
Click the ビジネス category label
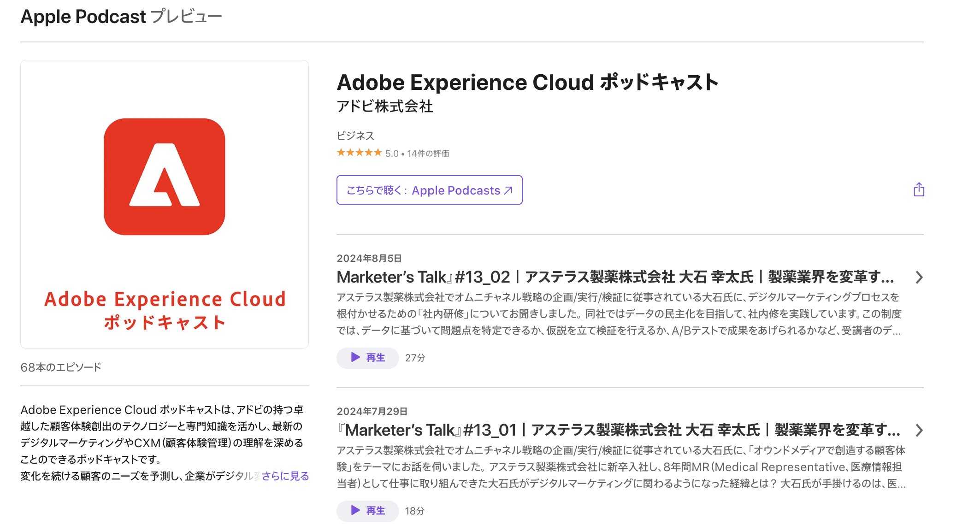355,136
